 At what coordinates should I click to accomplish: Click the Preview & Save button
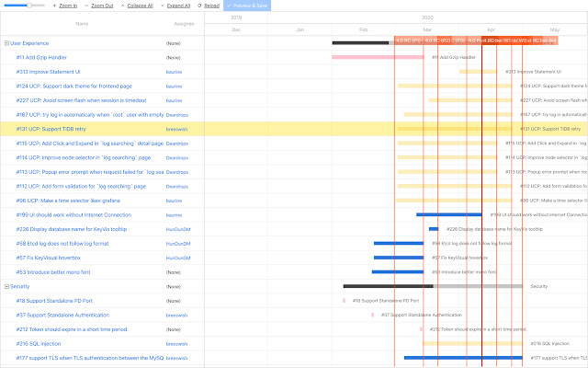coord(247,6)
